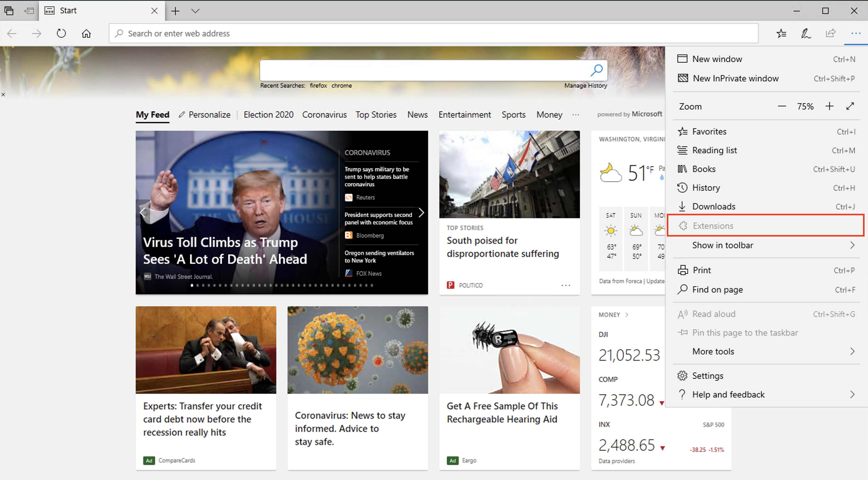868x480 pixels.
Task: Decrease zoom with minus button
Action: pos(782,106)
